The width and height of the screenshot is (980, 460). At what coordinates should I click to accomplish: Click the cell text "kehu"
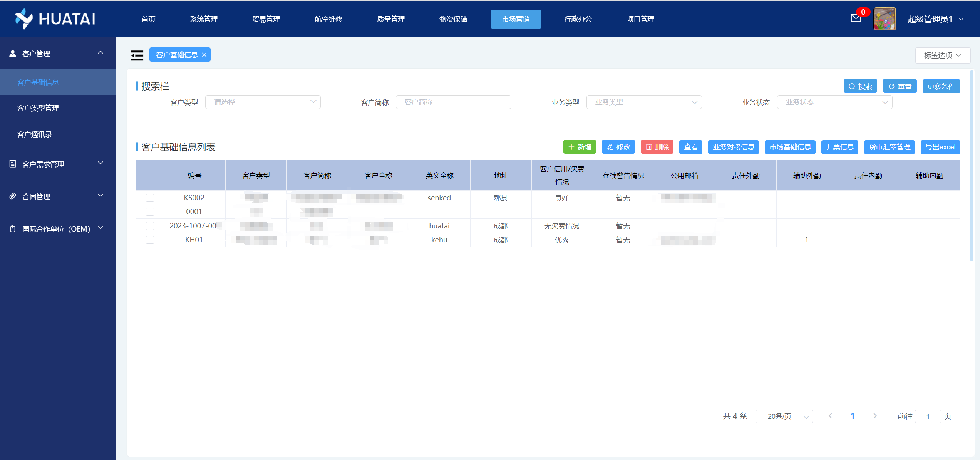coord(439,240)
